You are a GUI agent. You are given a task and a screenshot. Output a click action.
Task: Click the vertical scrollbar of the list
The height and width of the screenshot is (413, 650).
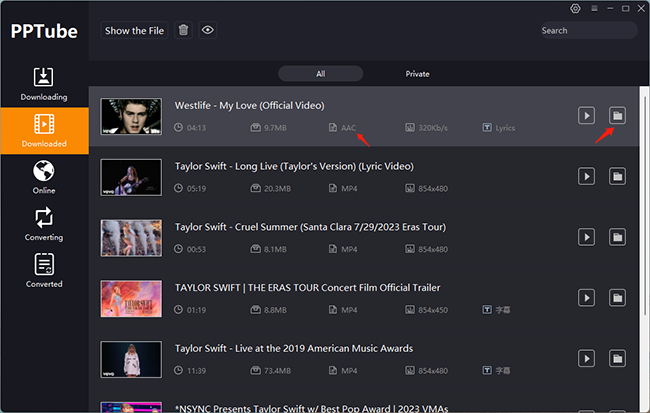(644, 205)
